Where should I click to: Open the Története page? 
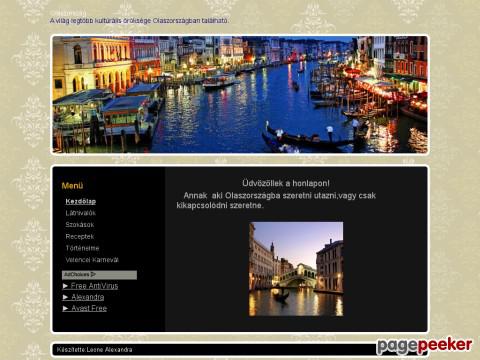82,248
